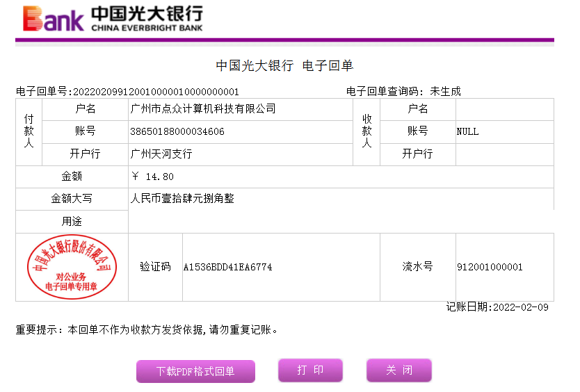Click the verification code A1536BDD41EA6774
Screen dimensions: 580x392
coord(227,267)
